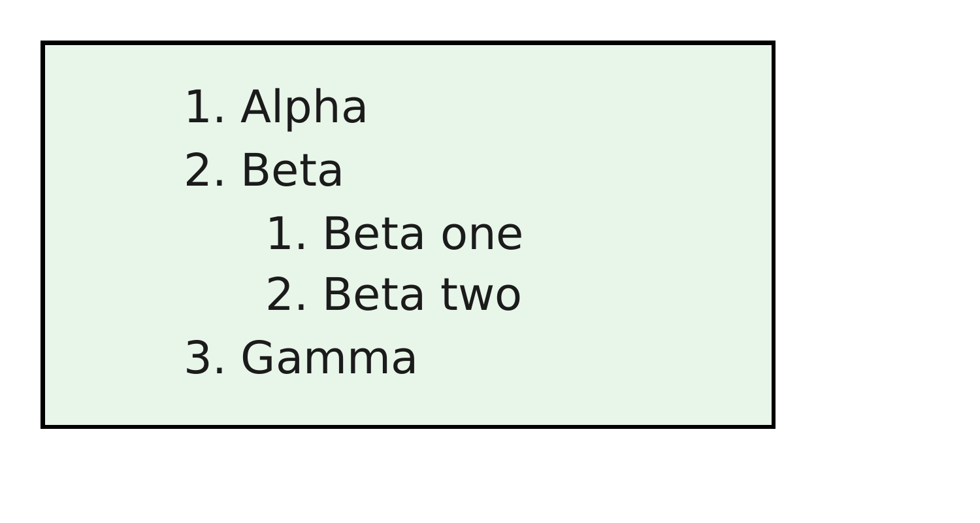The image size is (980, 523).
Task: Click the nested "1." marker before Beta one
Action: (287, 233)
